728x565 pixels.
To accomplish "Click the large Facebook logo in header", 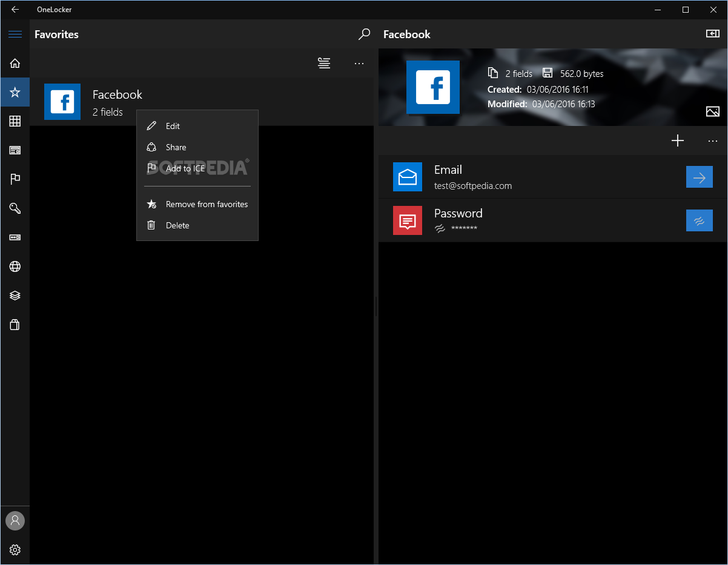I will [x=433, y=87].
